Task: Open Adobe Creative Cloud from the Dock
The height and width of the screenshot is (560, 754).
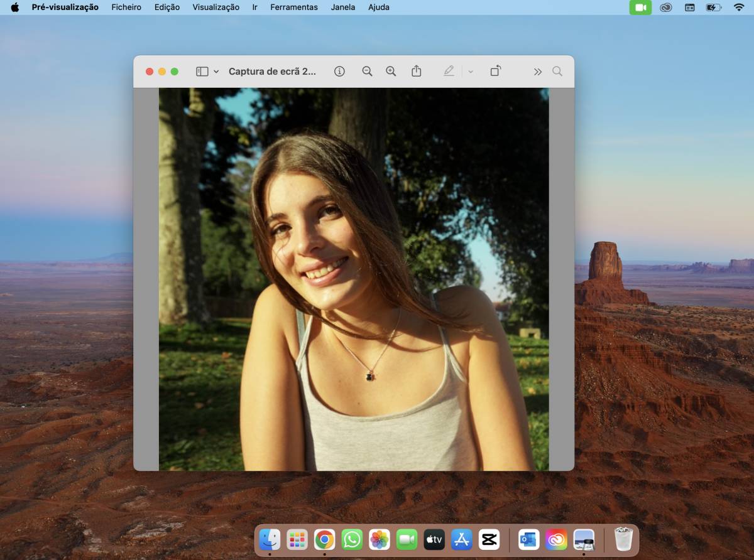Action: click(x=556, y=539)
